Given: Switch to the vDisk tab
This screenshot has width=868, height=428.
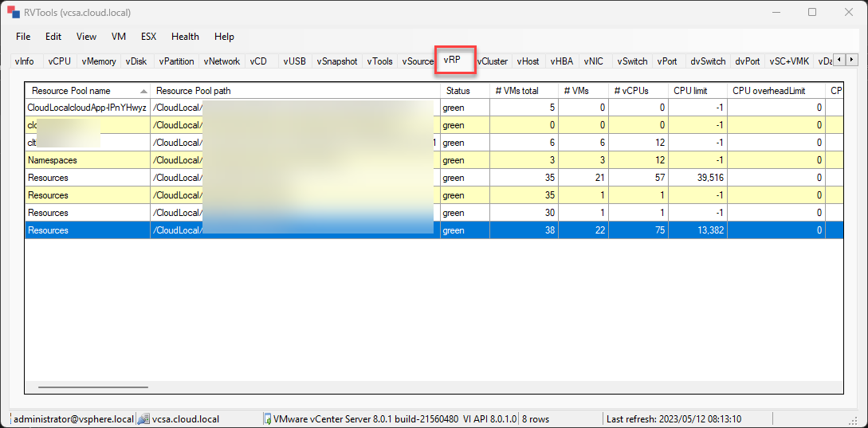Looking at the screenshot, I should click(x=136, y=61).
